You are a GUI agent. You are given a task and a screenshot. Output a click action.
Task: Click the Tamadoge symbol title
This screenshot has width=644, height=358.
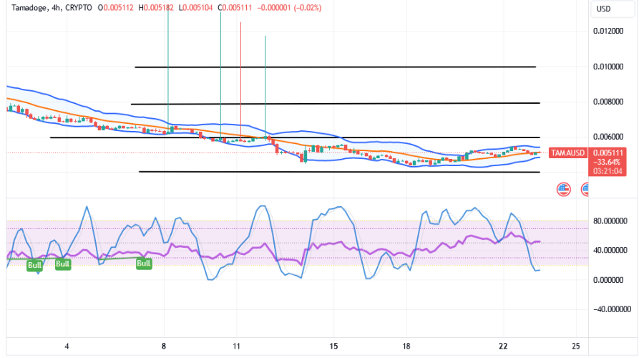pos(29,7)
